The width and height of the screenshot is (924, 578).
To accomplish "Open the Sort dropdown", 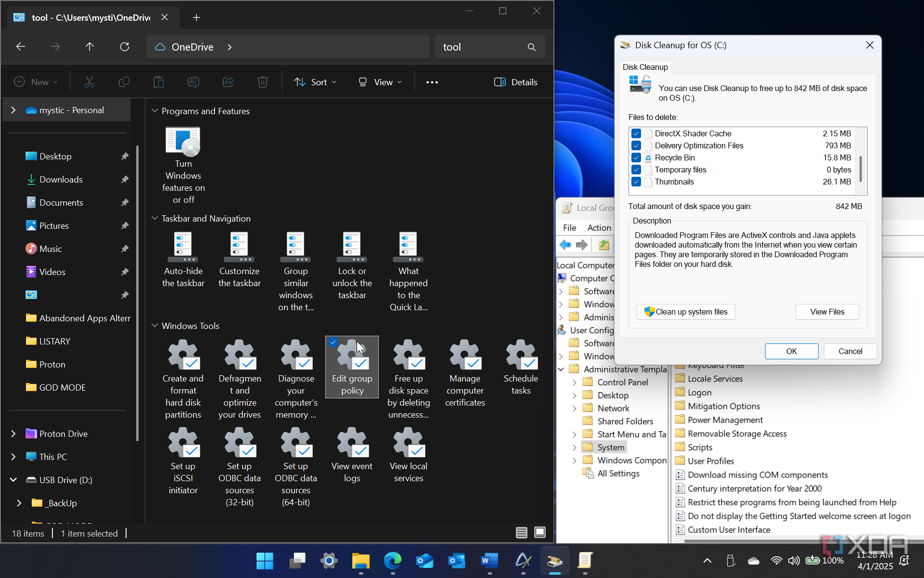I will pos(315,82).
